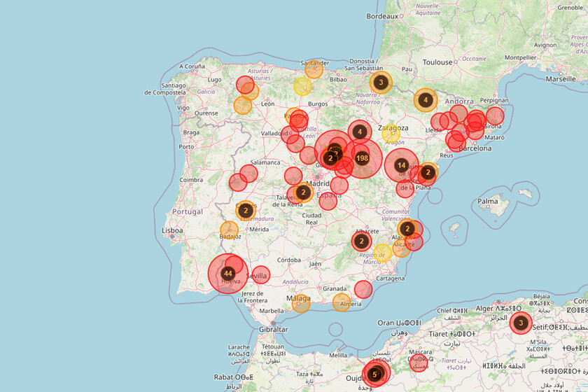Select the orange cluster labeled 2 north of Alicante
Screen dimensions: 588x392
[407, 228]
